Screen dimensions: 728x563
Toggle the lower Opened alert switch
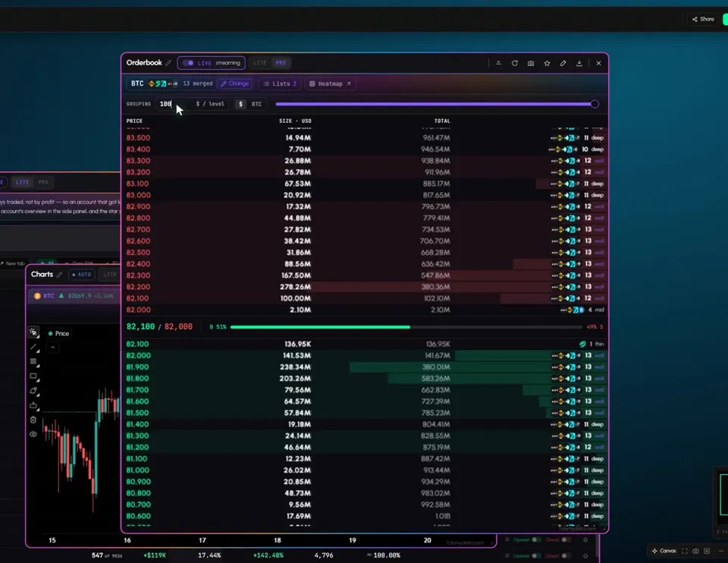[536, 555]
